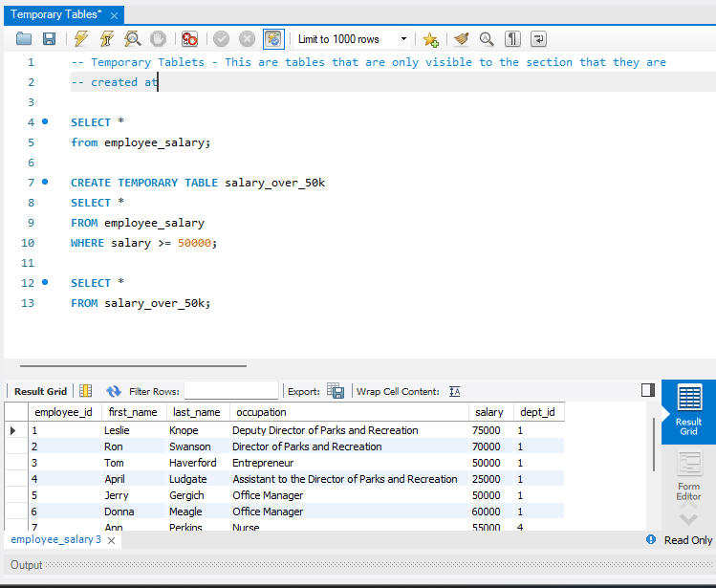Viewport: 716px width, 588px height.
Task: Select the Swanson cell
Action: pos(198,446)
